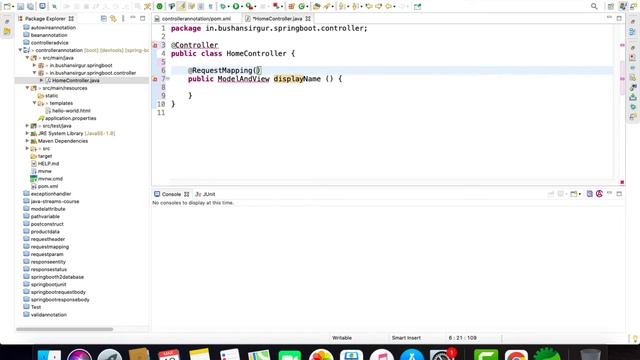The image size is (640, 360).
Task: Click Collapse All in Package Explorer
Action: click(x=104, y=18)
